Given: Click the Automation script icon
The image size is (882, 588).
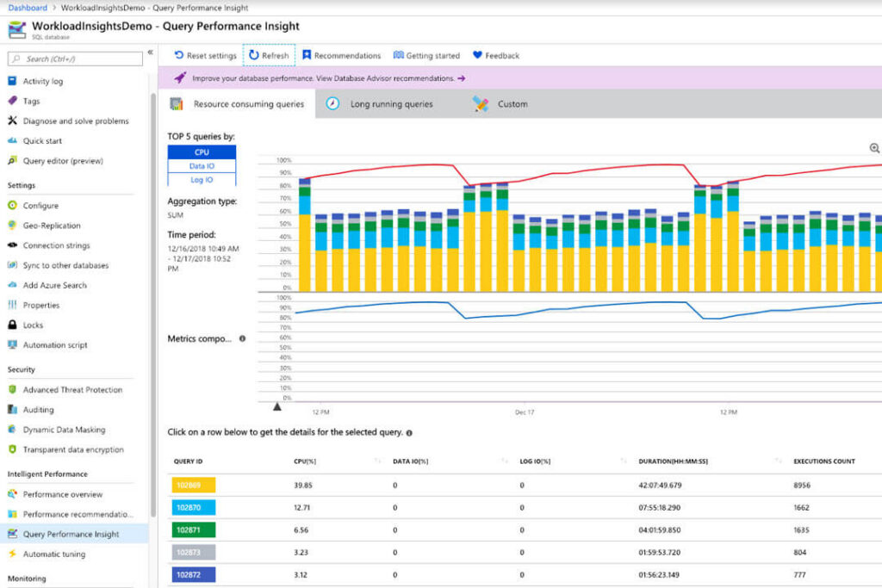Looking at the screenshot, I should click(x=12, y=344).
